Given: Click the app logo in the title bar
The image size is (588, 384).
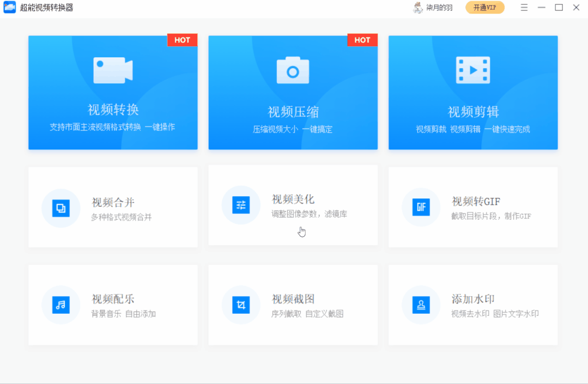Looking at the screenshot, I should click(9, 7).
